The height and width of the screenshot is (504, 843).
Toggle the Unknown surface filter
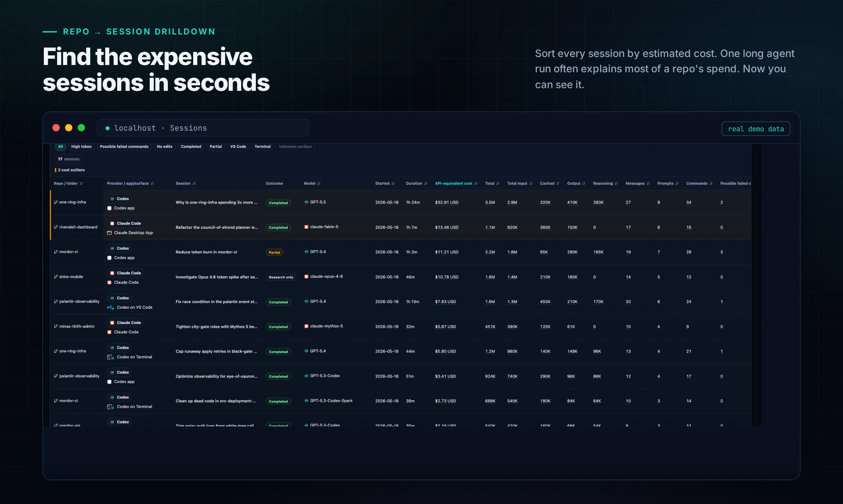point(295,146)
